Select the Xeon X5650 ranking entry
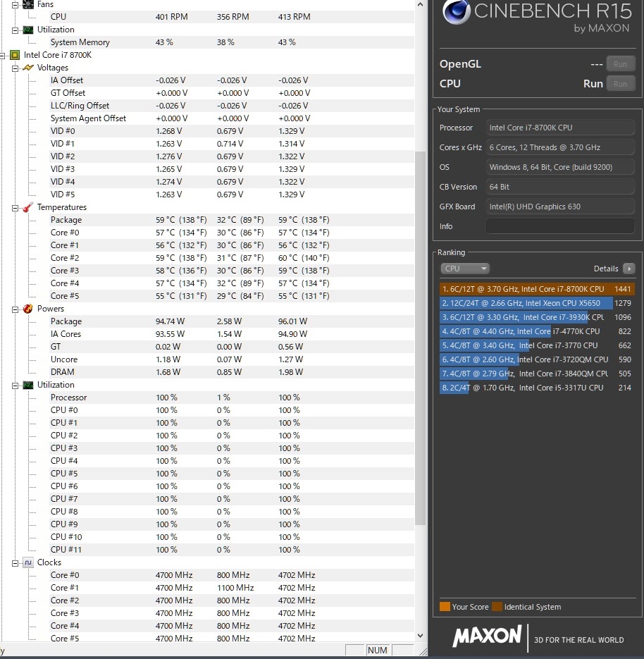The height and width of the screenshot is (659, 644). (x=537, y=303)
